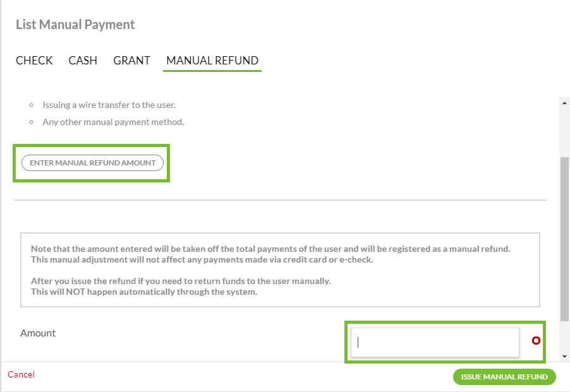
Task: Click the 'Any other manual payment method' bullet
Action: [113, 122]
